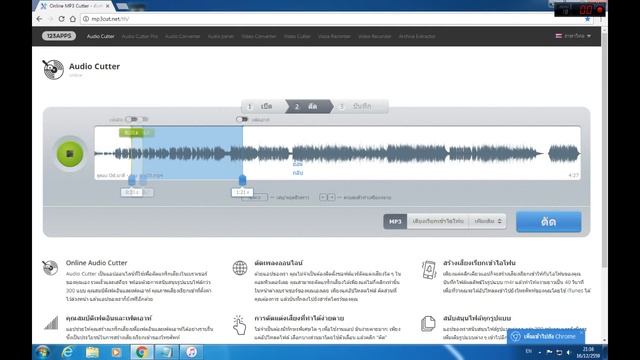640x360 pixels.
Task: Click the phone ringtone icon in features
Action: point(429,270)
